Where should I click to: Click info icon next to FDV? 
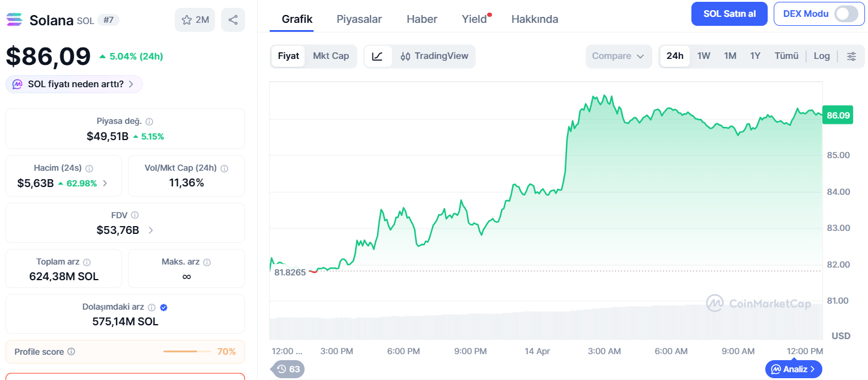coord(135,215)
